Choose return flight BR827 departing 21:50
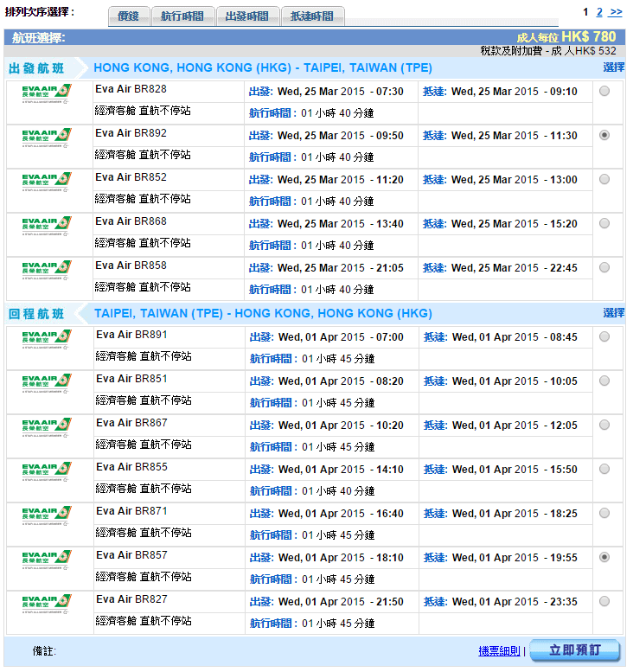 604,601
